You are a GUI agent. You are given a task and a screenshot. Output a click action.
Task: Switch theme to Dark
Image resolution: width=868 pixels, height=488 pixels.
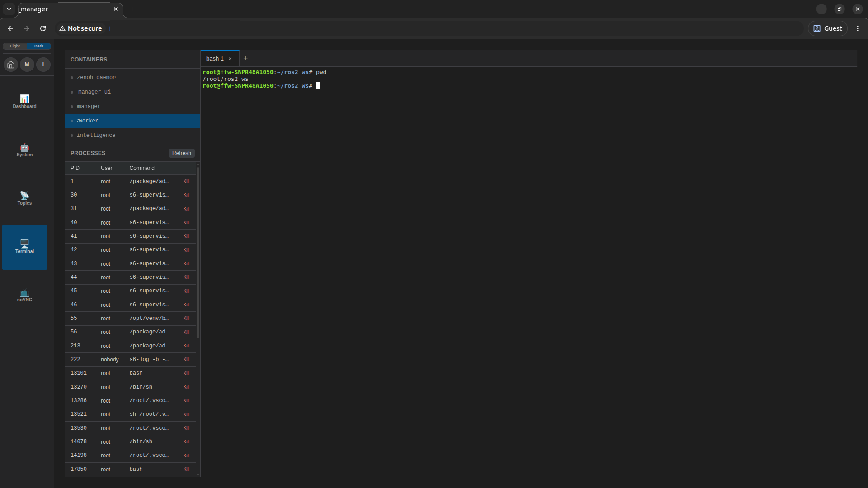[x=39, y=46]
